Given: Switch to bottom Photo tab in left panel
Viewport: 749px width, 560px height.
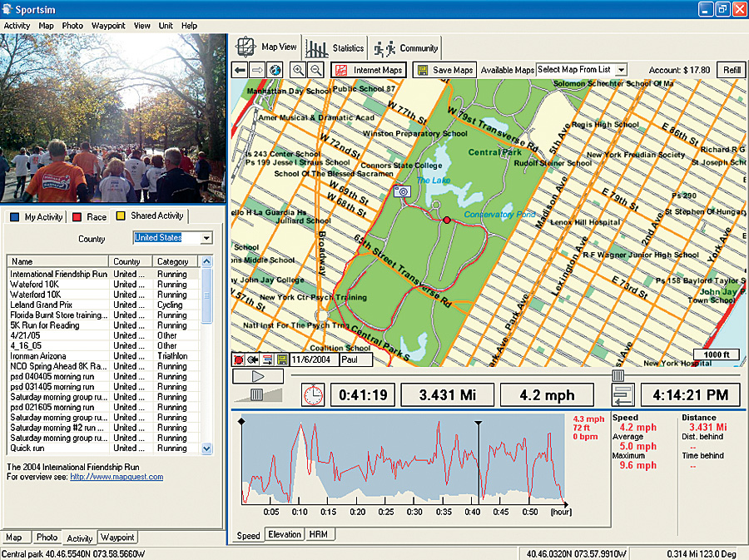Looking at the screenshot, I should click(47, 537).
